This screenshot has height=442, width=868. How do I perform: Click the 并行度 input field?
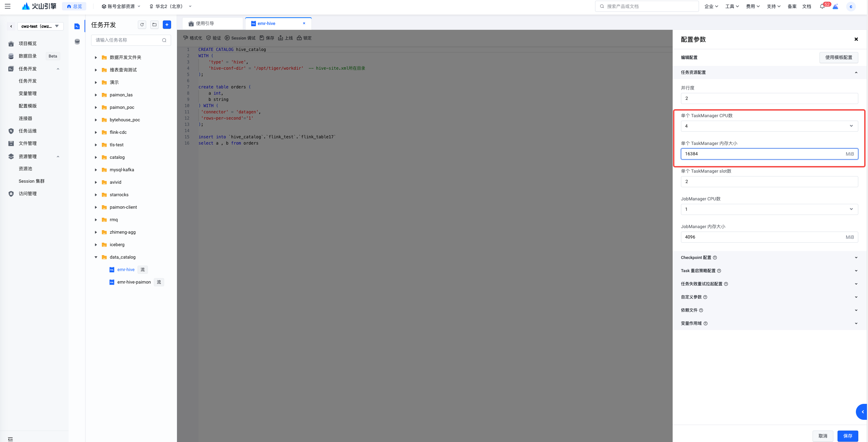point(769,98)
